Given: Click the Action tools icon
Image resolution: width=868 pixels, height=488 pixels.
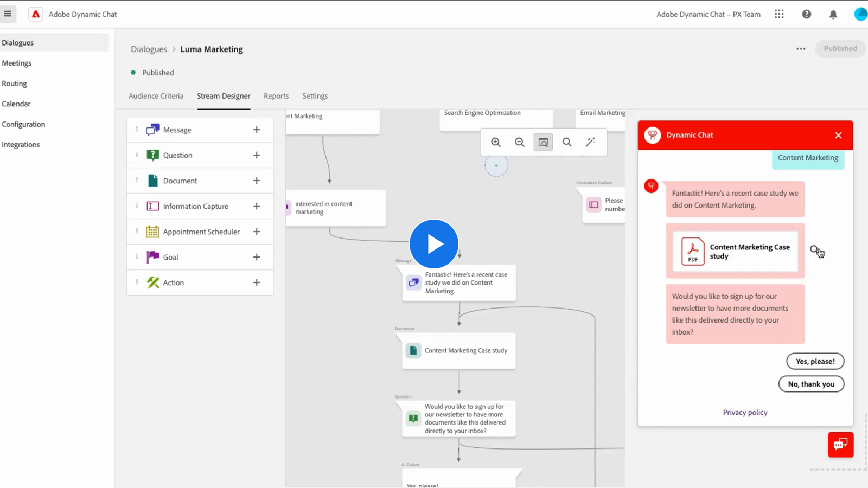Looking at the screenshot, I should click(153, 282).
